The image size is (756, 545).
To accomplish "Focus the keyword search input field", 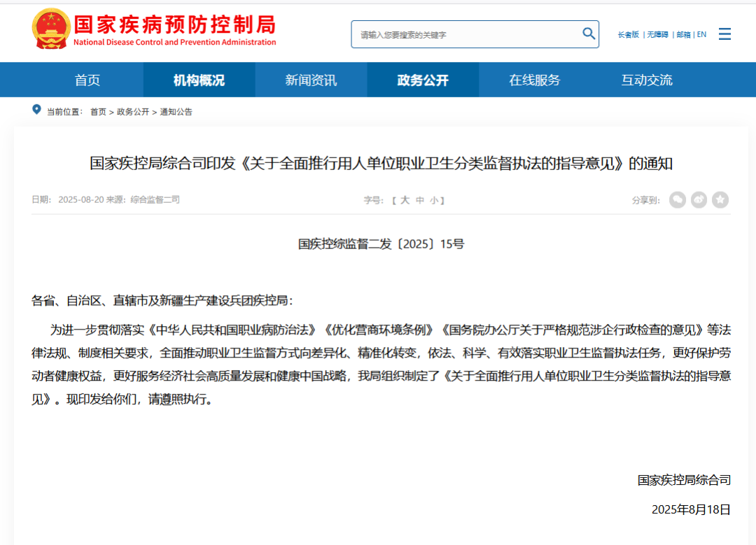I will click(475, 34).
